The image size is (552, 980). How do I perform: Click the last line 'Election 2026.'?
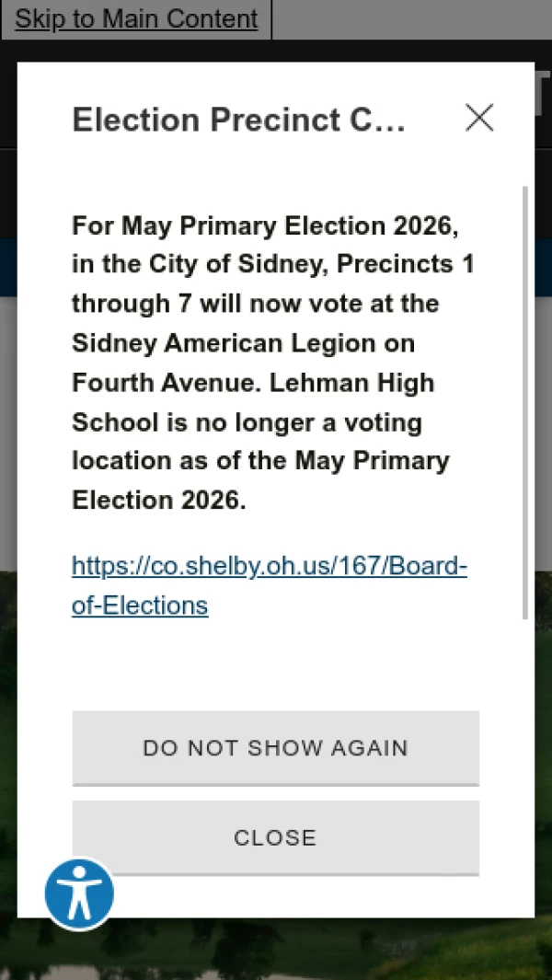159,500
